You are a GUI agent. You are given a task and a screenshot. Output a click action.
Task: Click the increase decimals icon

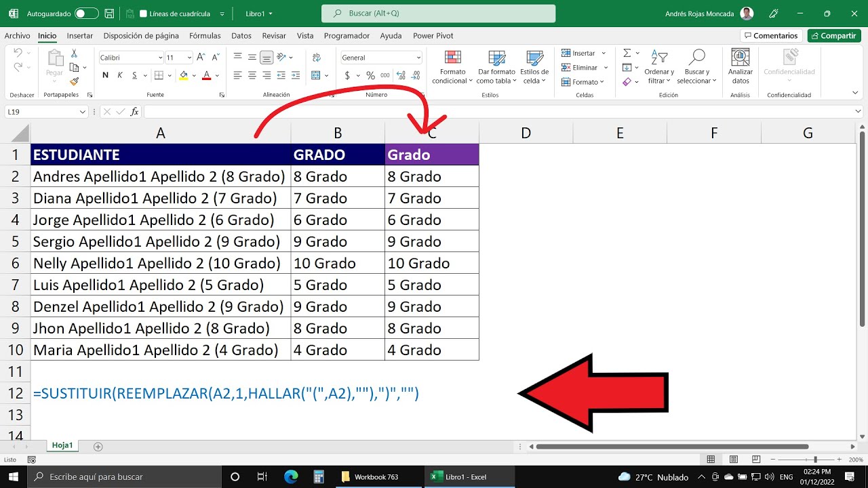(x=401, y=75)
